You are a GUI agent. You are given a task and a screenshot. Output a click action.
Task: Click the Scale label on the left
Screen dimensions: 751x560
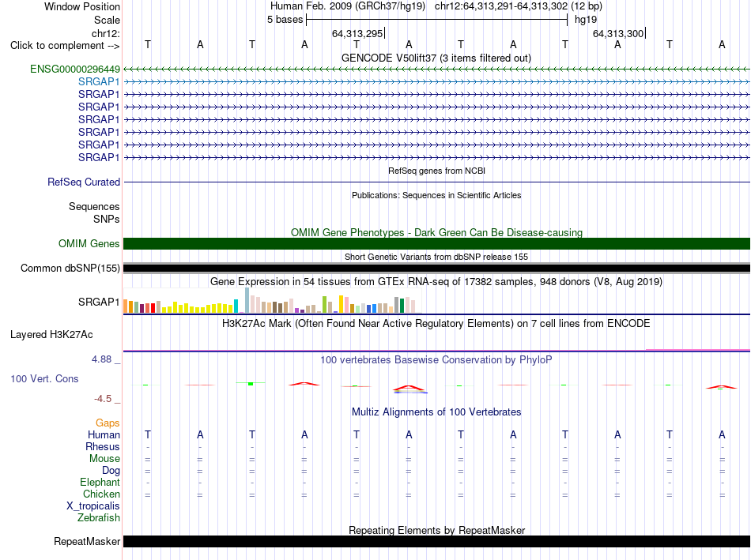[x=107, y=20]
